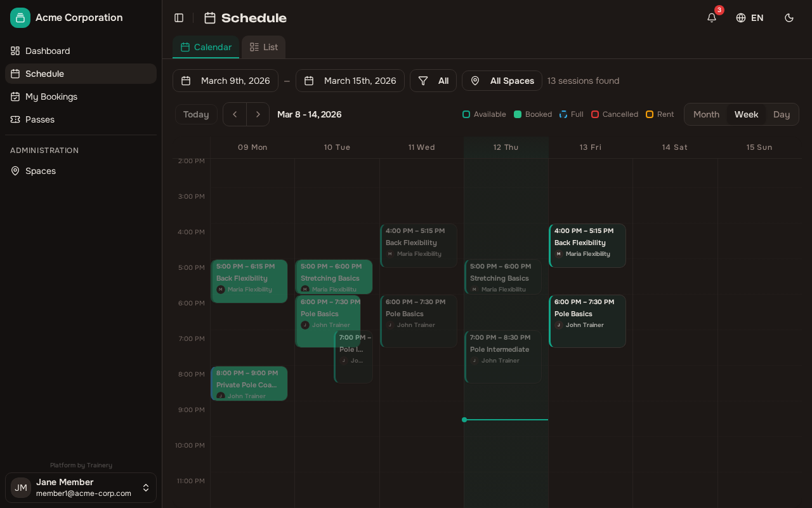Click the globe language icon
The image size is (812, 508).
click(x=741, y=18)
